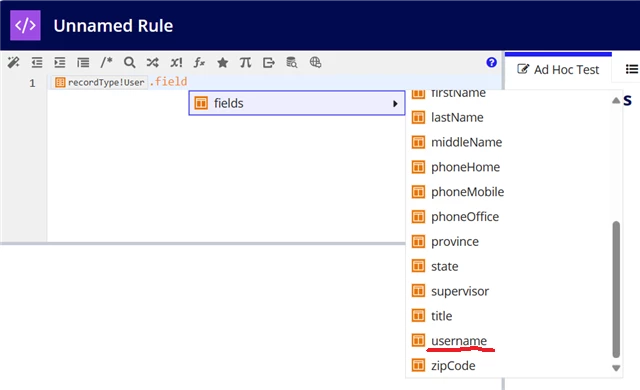
Task: Choose state from the field list
Action: click(510, 266)
